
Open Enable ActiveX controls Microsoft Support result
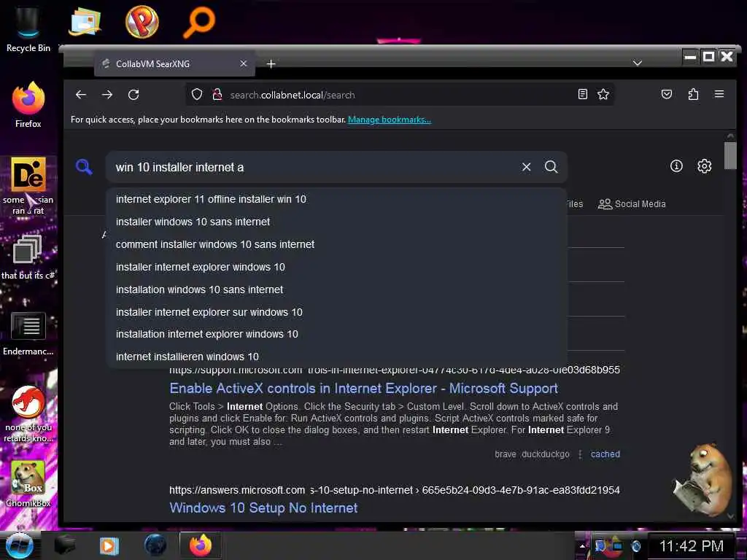(363, 389)
